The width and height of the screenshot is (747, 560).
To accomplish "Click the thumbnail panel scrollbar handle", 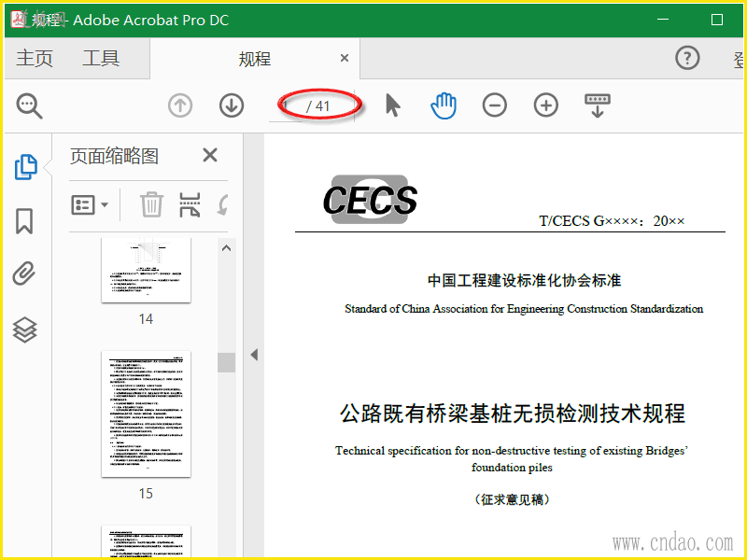I will [227, 362].
